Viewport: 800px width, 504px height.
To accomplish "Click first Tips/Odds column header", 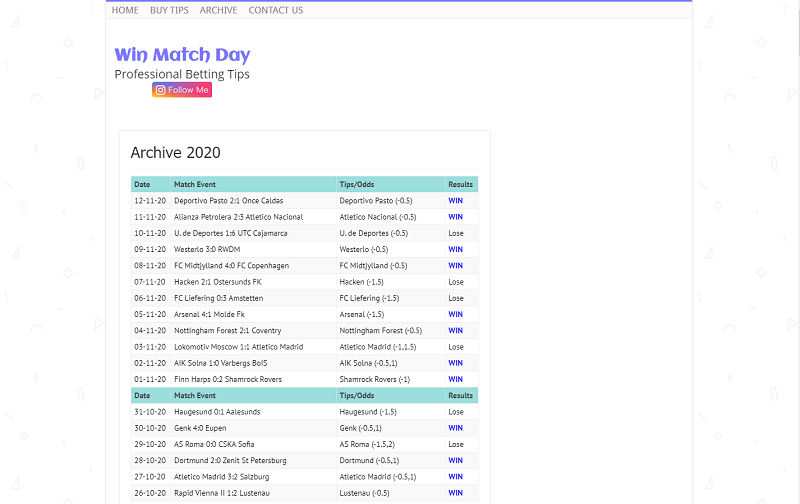I will point(357,184).
